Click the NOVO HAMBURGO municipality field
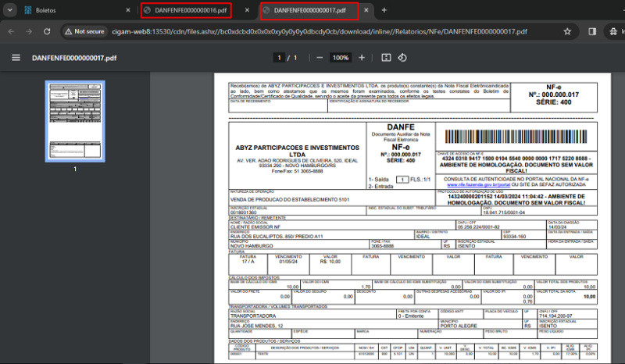Screen dimensions: 625x364 pos(252,246)
